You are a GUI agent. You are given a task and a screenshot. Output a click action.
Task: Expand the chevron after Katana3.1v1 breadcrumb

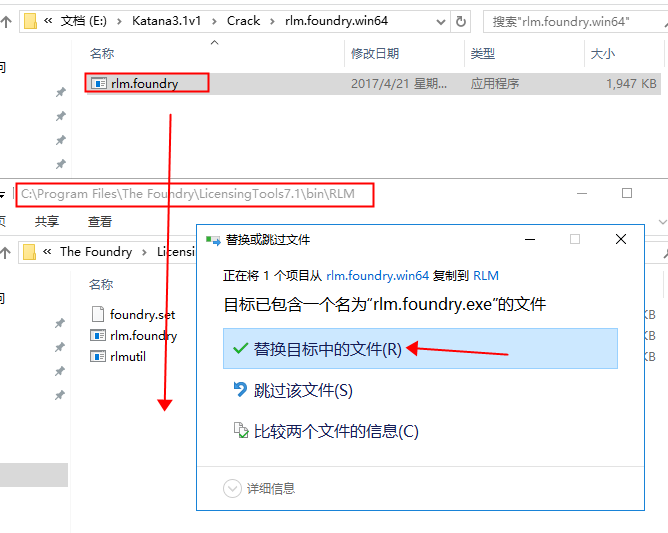click(213, 21)
